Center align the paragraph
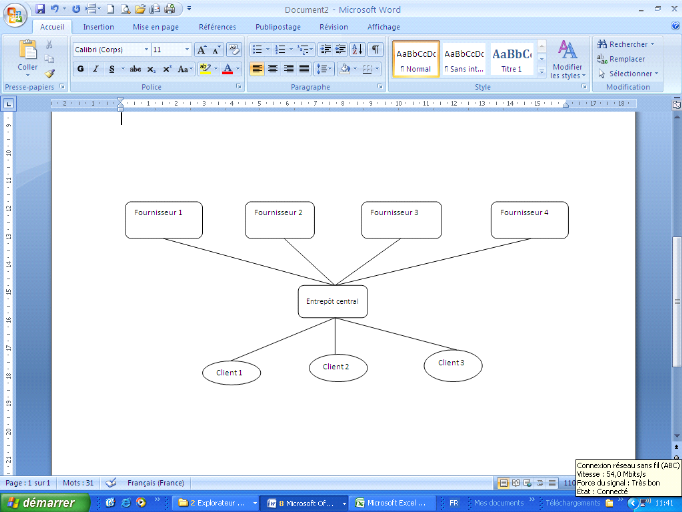This screenshot has width=682, height=512. [x=273, y=69]
